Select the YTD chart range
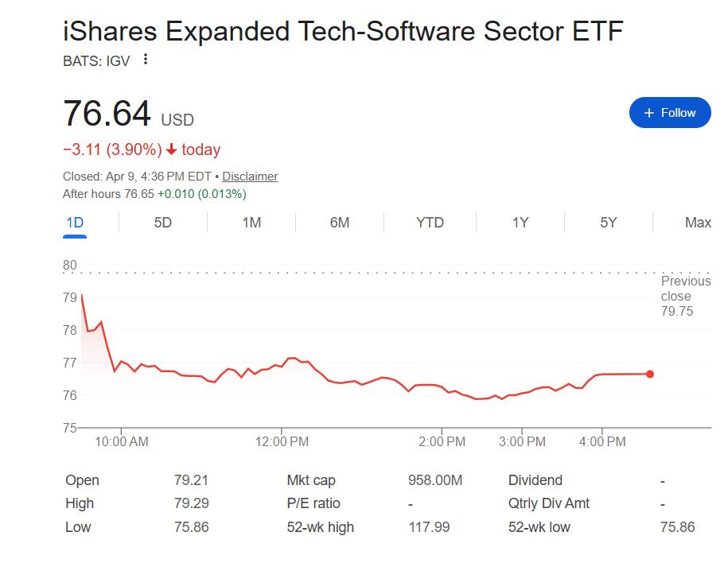The height and width of the screenshot is (563, 728). click(x=430, y=223)
